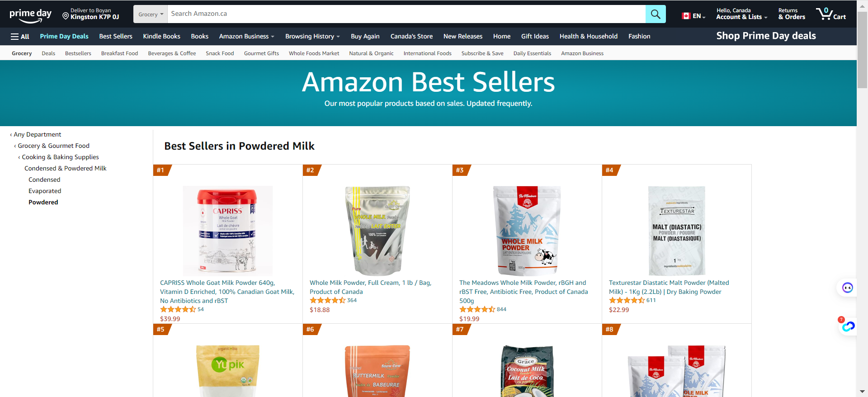Open the Browsing History dropdown
This screenshot has height=397, width=868.
[312, 37]
